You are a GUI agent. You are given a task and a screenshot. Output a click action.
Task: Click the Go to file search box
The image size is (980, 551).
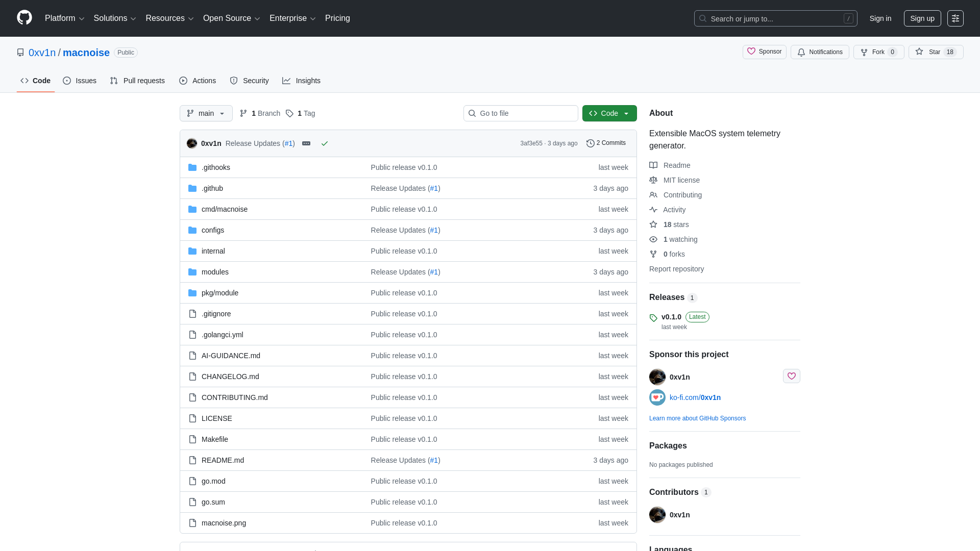coord(520,113)
